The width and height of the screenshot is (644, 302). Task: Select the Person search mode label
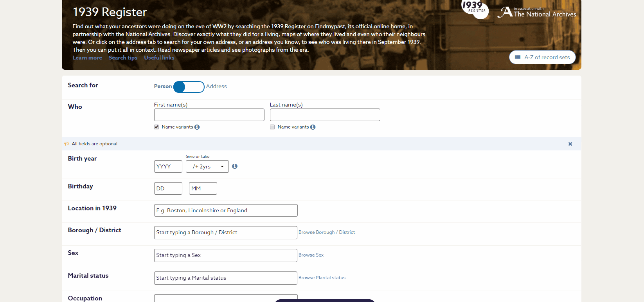click(163, 86)
